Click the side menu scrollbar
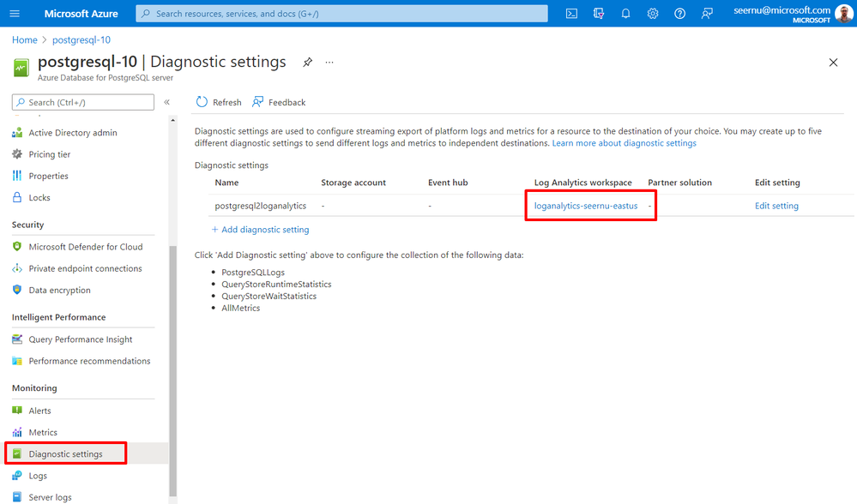Image resolution: width=857 pixels, height=504 pixels. (172, 370)
